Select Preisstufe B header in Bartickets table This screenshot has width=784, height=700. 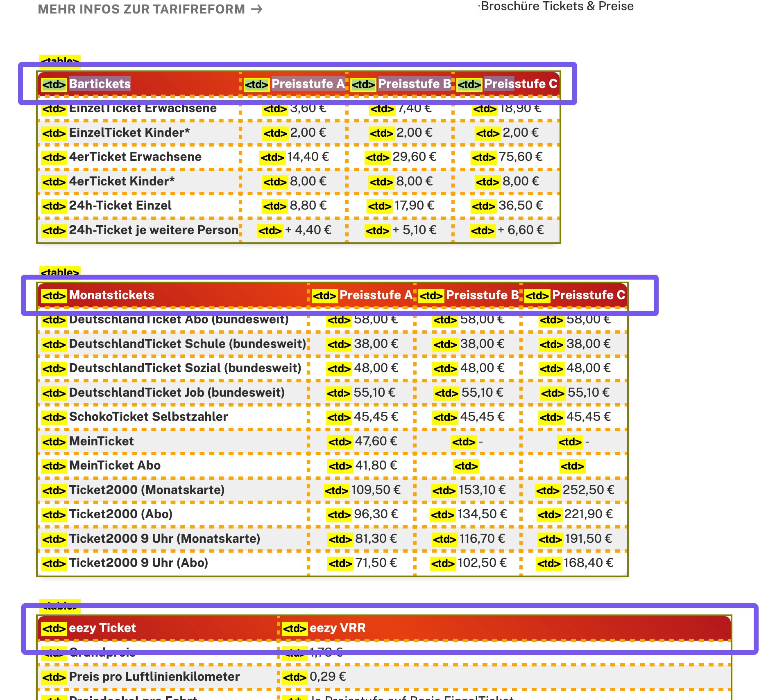(x=414, y=84)
